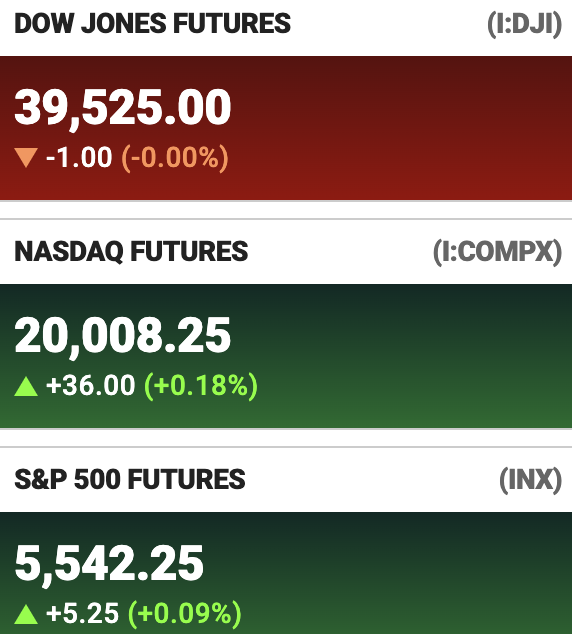
Task: Select the 39,525.00 Dow price value
Action: coord(122,108)
